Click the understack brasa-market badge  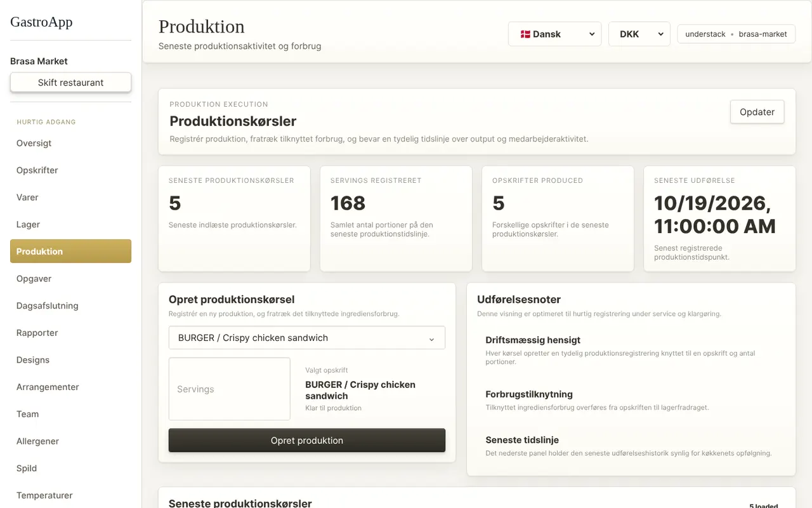736,34
